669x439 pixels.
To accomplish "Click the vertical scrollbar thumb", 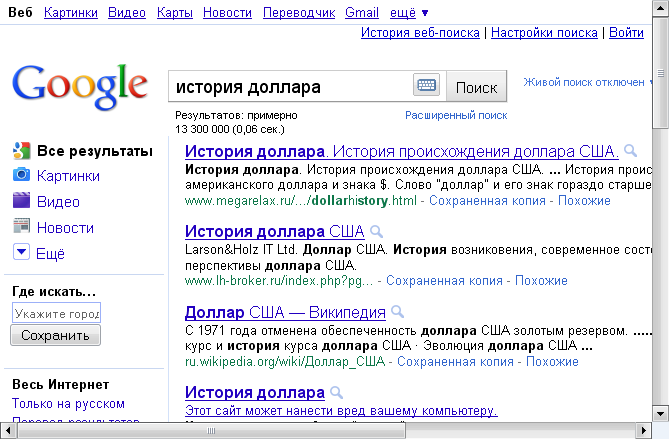I will [660, 73].
